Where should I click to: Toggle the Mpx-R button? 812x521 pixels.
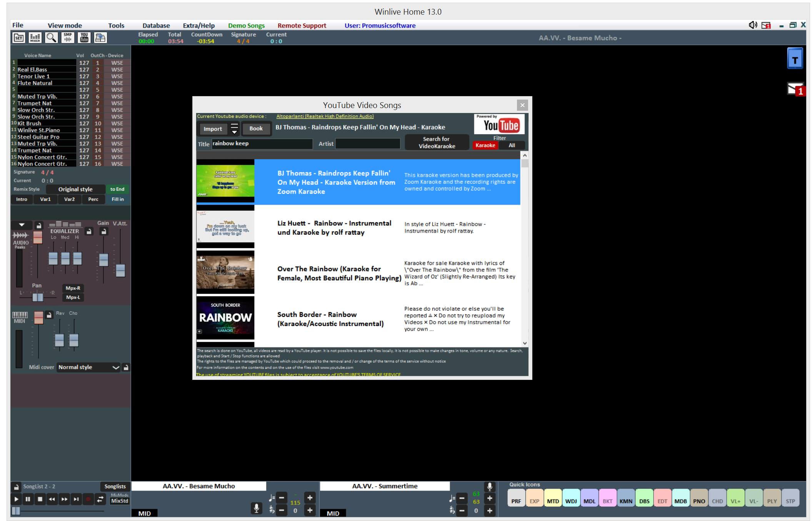pyautogui.click(x=73, y=288)
